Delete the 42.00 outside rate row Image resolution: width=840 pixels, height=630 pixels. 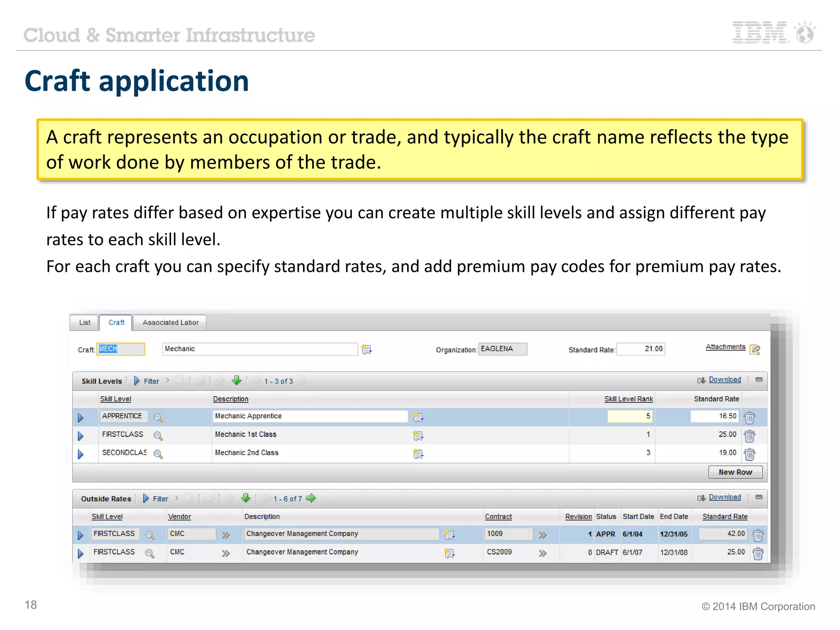[758, 535]
